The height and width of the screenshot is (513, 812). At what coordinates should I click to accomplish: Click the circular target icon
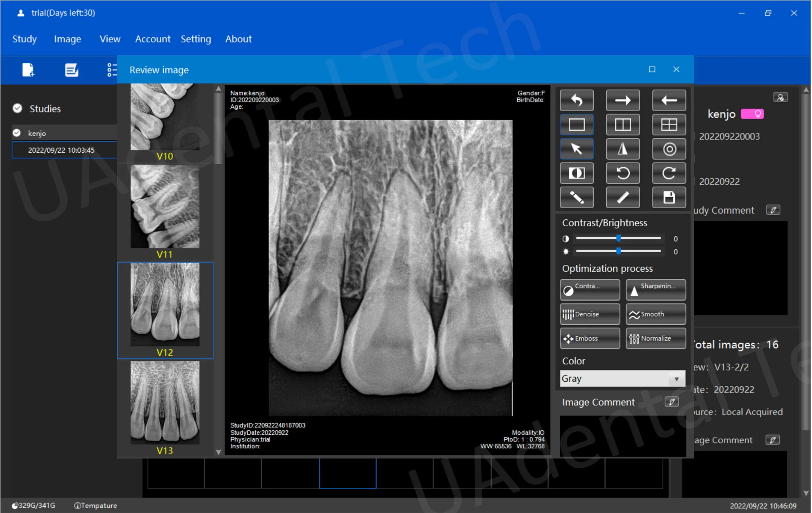(x=669, y=149)
